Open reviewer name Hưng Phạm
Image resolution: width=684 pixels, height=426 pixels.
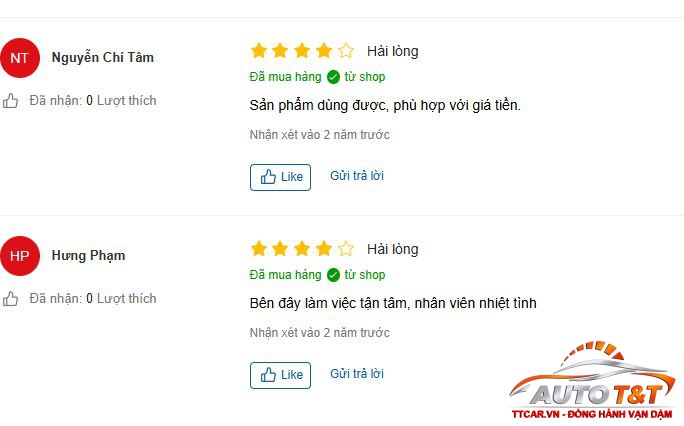pos(88,256)
